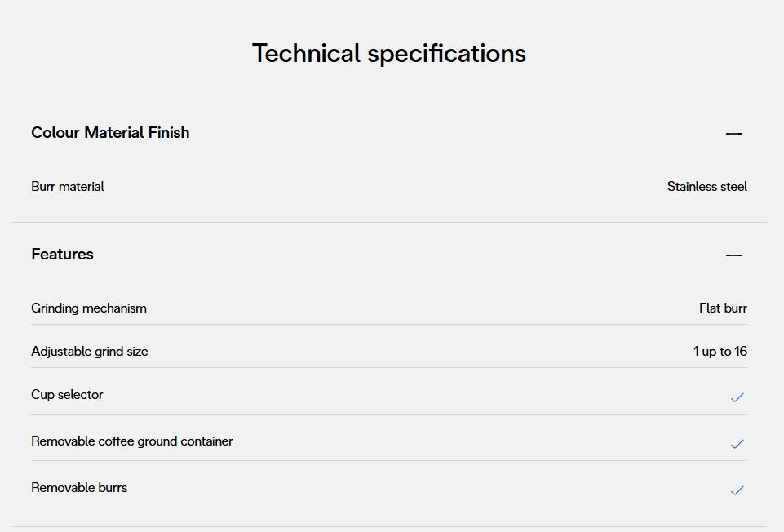Image resolution: width=784 pixels, height=532 pixels.
Task: Click the Burr material label
Action: click(x=68, y=186)
